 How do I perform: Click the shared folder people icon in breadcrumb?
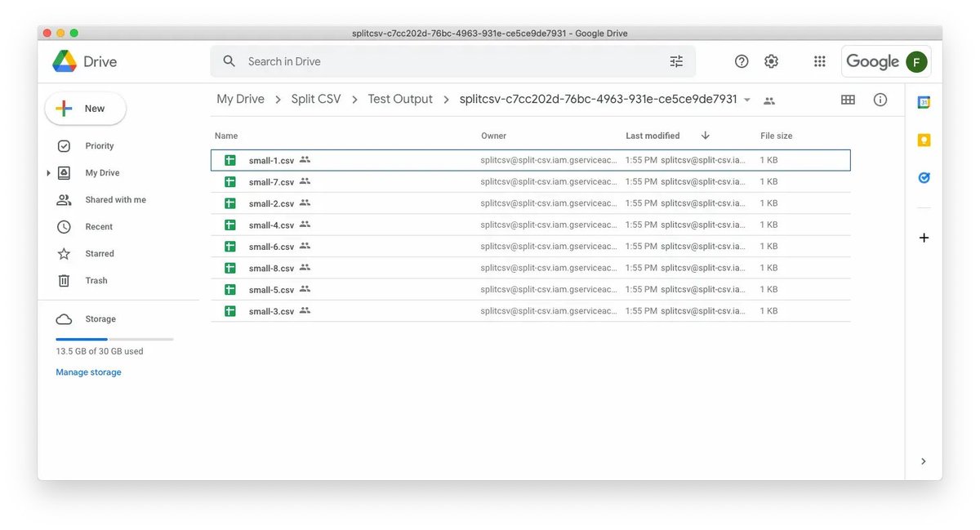768,100
